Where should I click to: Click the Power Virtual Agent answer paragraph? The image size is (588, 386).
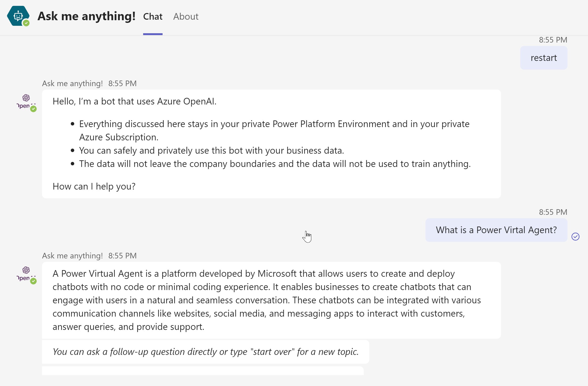pyautogui.click(x=266, y=300)
